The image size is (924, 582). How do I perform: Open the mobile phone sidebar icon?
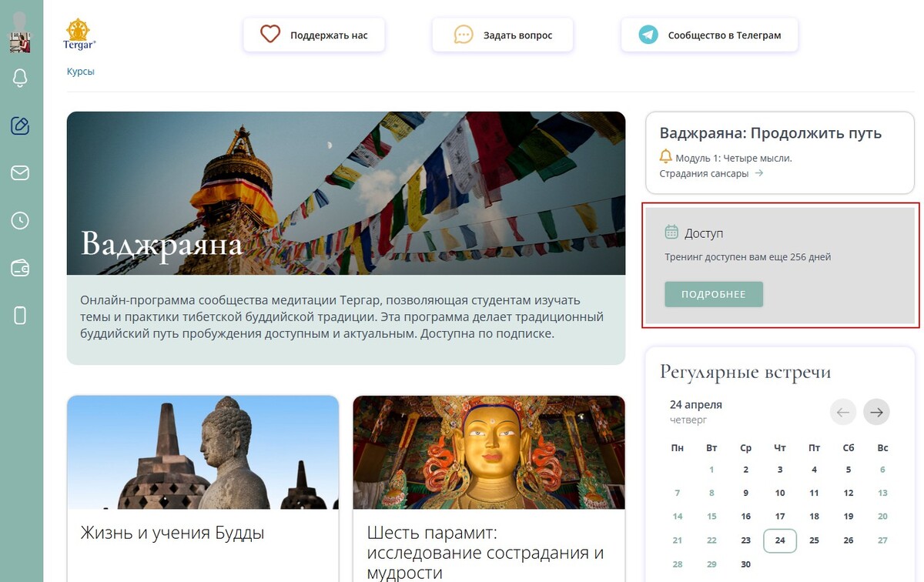click(x=20, y=315)
